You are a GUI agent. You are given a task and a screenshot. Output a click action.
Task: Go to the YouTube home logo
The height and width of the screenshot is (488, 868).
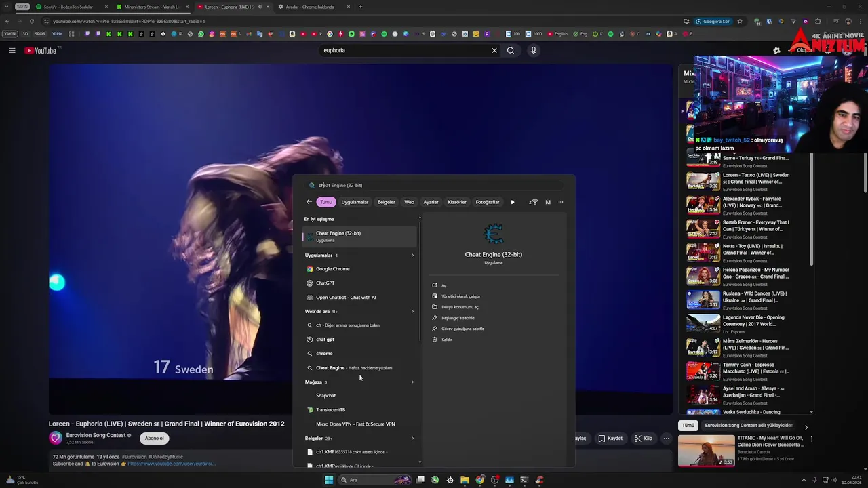[42, 50]
